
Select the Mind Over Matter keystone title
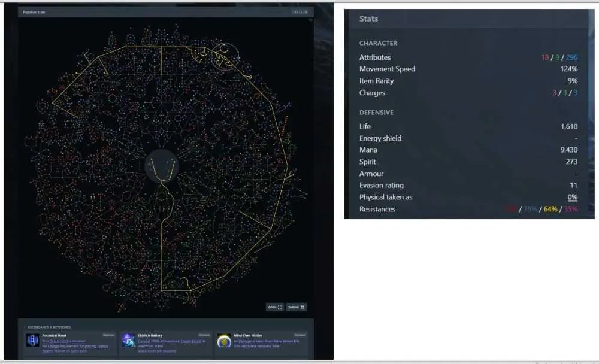point(248,336)
